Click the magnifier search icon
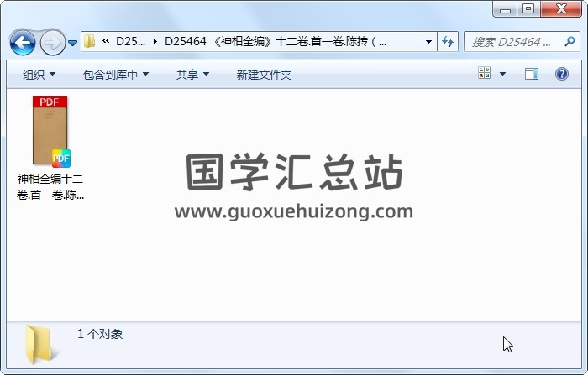Screen dimensions: 588x375 (570, 41)
